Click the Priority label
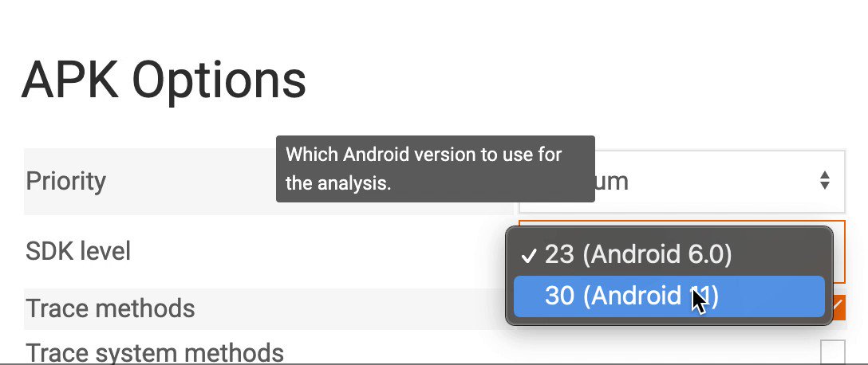 coord(66,182)
